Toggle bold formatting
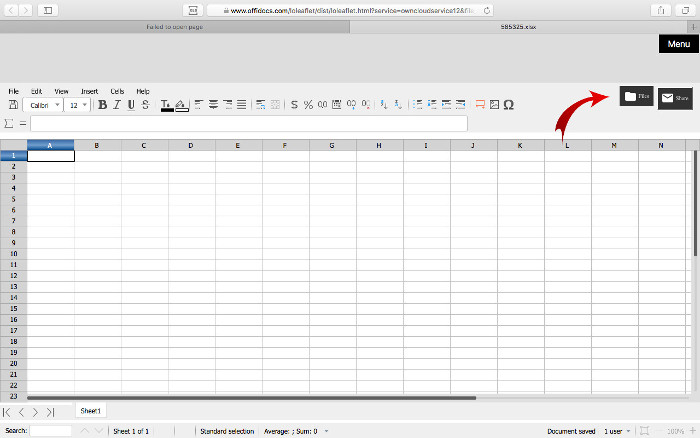Screen dimensions: 700x438 pyautogui.click(x=102, y=105)
